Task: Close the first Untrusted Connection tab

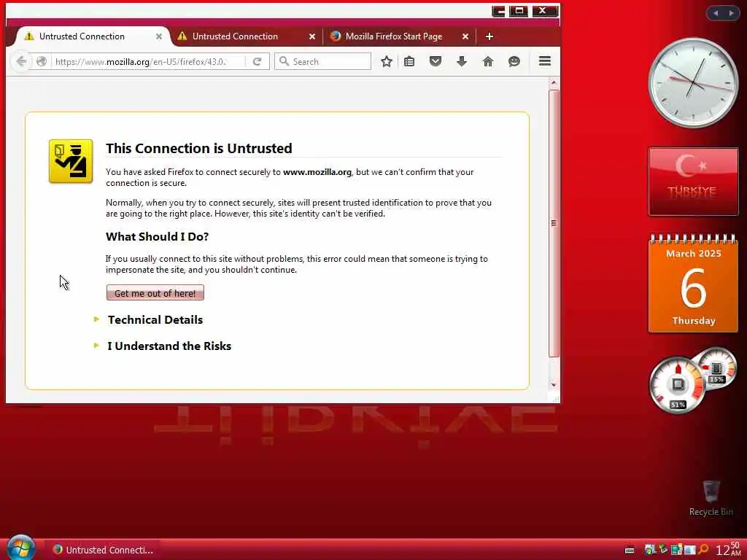Action: 158,36
